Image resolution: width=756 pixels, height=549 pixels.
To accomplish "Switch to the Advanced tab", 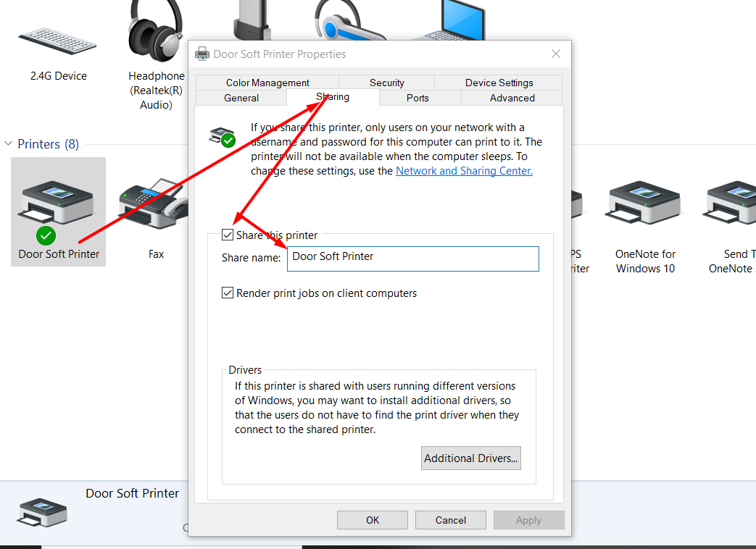I will point(512,98).
